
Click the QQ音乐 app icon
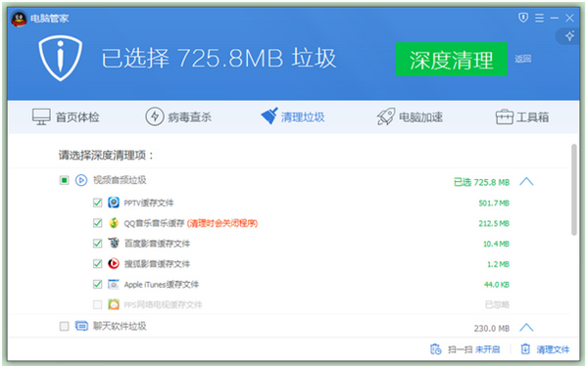tap(114, 223)
